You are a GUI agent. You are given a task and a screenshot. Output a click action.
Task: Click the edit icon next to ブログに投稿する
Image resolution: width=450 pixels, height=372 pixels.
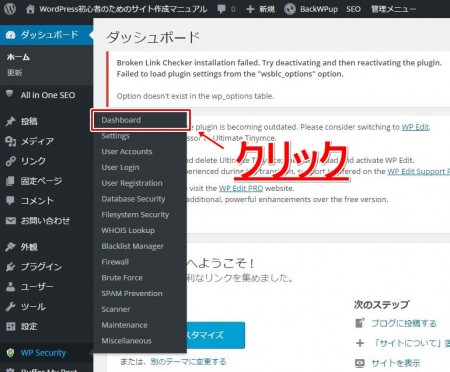[360, 323]
